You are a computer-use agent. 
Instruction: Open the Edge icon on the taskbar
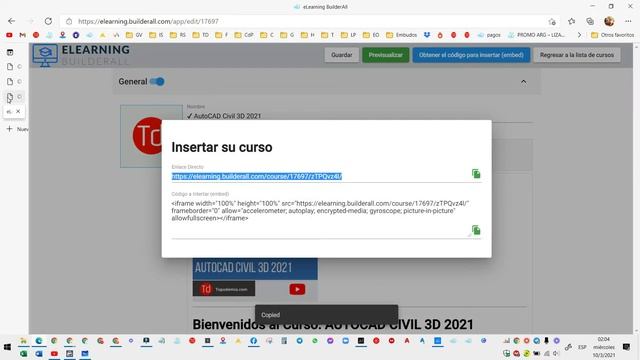coord(39,340)
